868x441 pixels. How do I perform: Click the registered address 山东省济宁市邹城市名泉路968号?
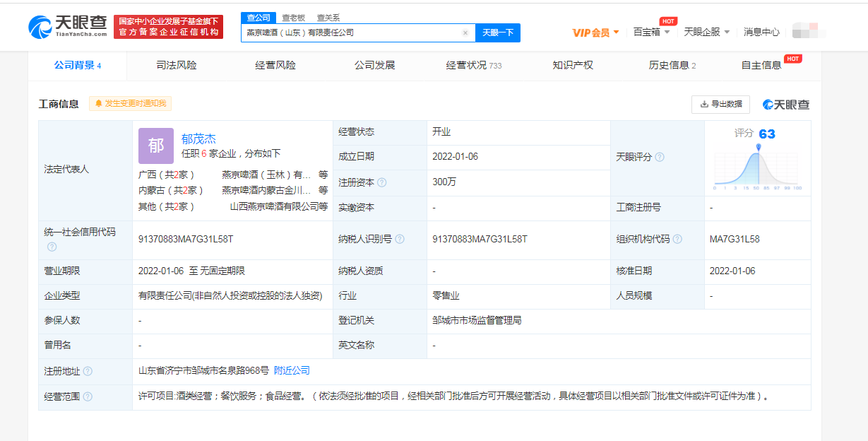(x=204, y=371)
